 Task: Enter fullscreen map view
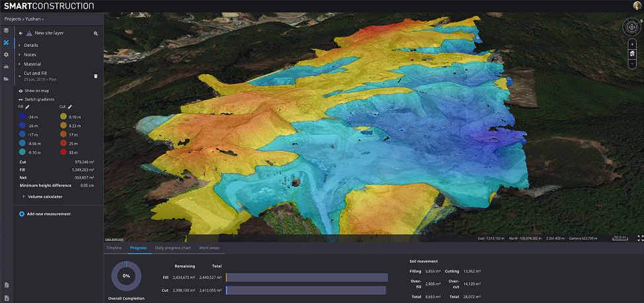[639, 238]
